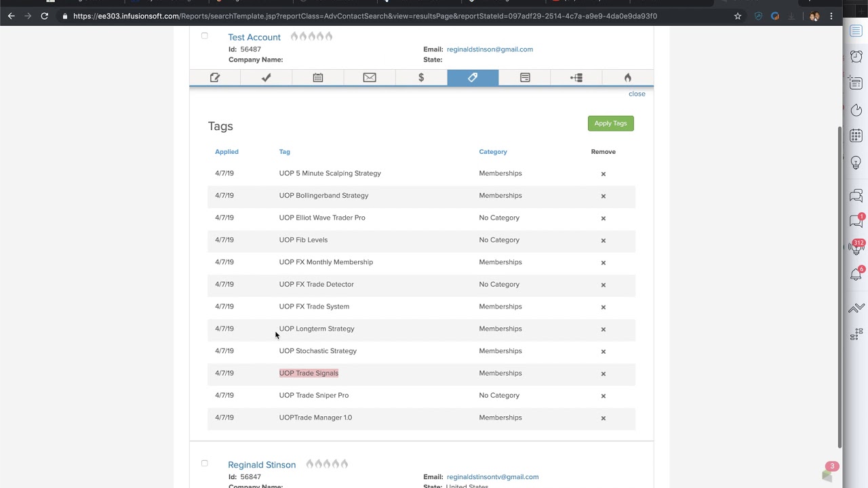This screenshot has height=488, width=868.
Task: Open the calendar appointments tab
Action: pyautogui.click(x=318, y=78)
